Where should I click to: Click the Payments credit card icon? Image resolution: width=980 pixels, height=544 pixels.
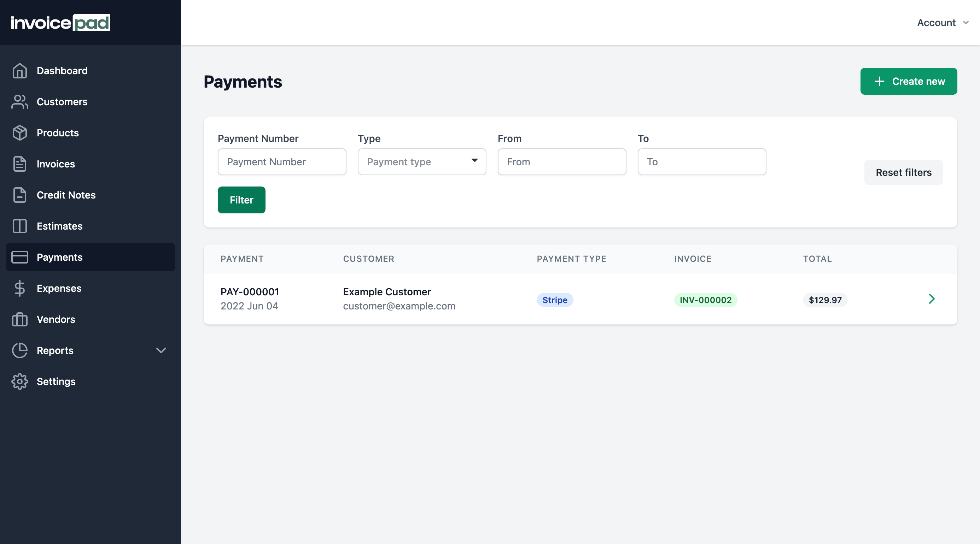(20, 258)
